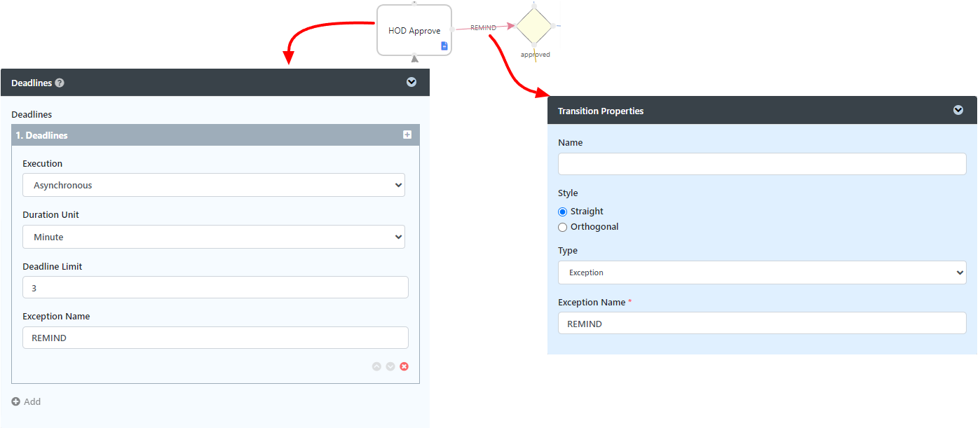Click the REMIND transition label
The image size is (980, 428).
tap(483, 28)
